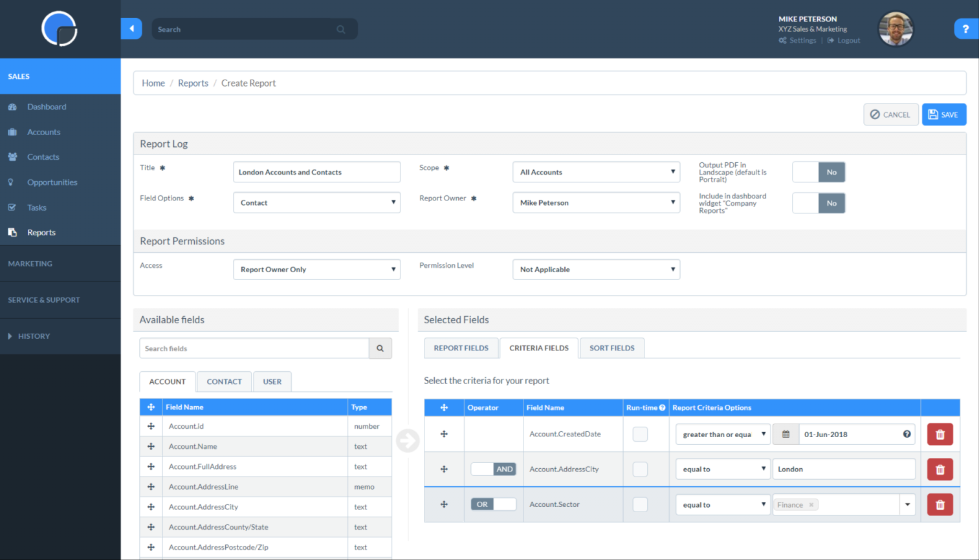Select the Account available fields tab

(x=167, y=382)
